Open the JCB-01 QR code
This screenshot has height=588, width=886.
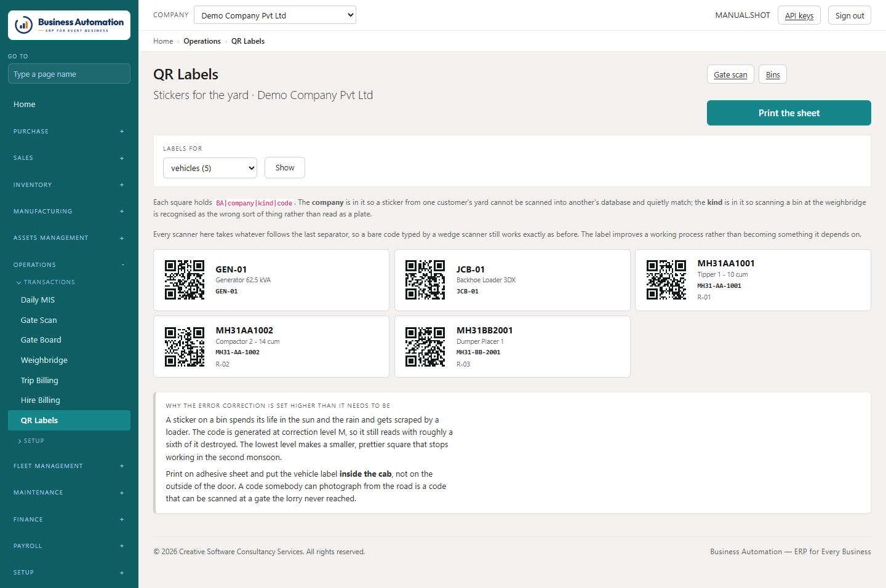point(425,280)
